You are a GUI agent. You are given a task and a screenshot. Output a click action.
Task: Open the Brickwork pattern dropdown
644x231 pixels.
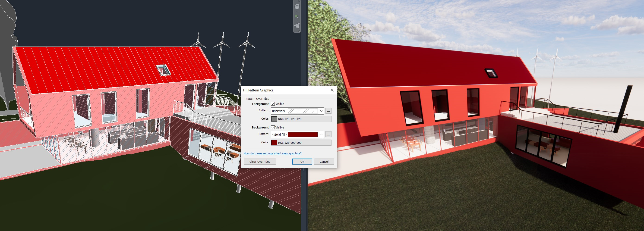(321, 111)
